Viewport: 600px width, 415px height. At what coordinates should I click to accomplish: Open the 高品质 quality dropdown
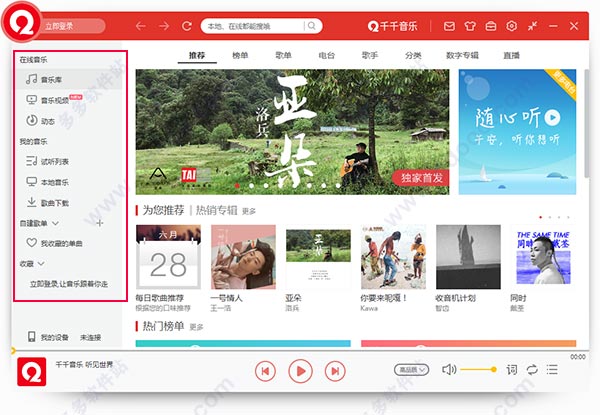pyautogui.click(x=411, y=370)
